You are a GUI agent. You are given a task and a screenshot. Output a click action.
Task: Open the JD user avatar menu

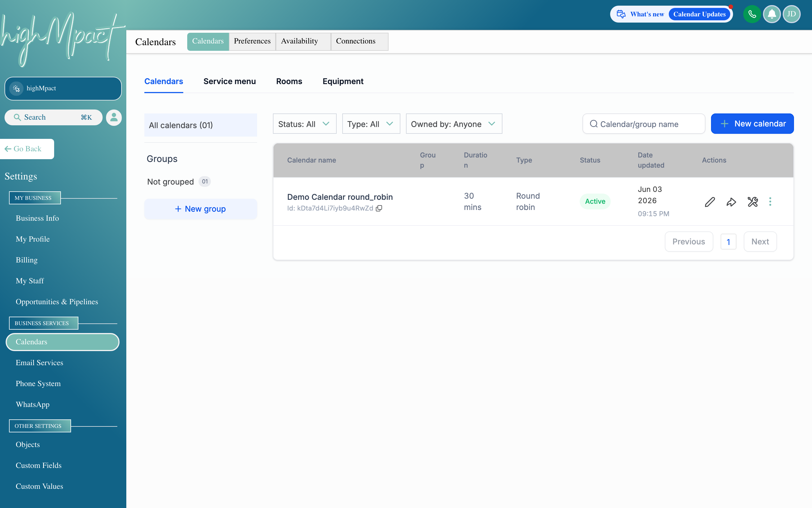791,14
